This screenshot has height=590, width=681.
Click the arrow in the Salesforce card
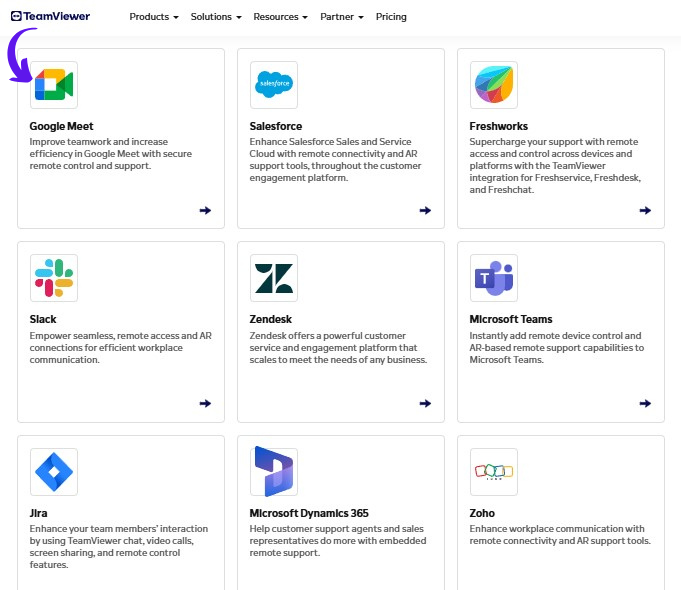tap(425, 211)
